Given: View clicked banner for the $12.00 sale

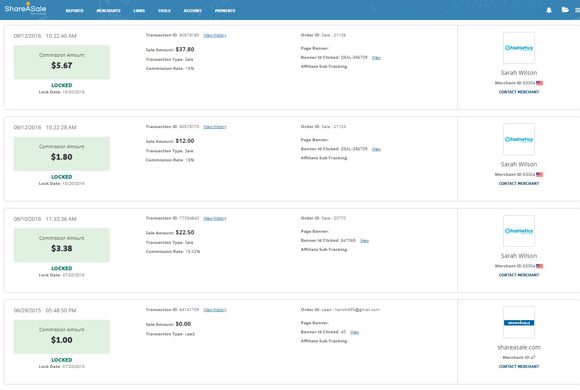Looking at the screenshot, I should 376,149.
